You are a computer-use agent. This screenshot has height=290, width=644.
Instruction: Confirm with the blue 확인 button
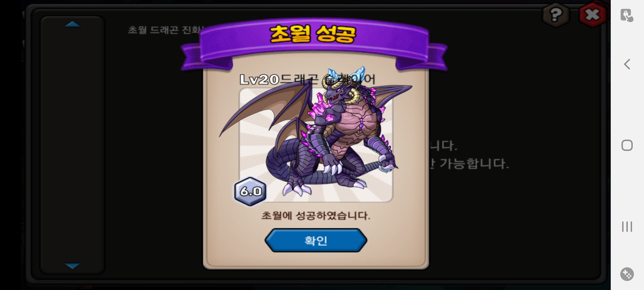pos(316,240)
